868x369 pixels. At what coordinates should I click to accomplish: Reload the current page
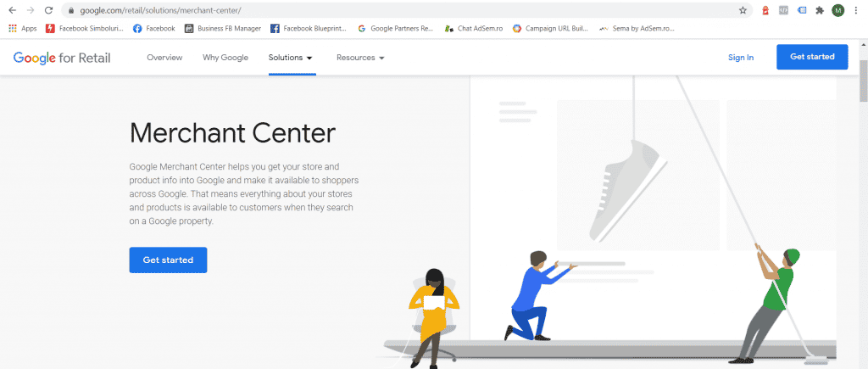(x=48, y=10)
